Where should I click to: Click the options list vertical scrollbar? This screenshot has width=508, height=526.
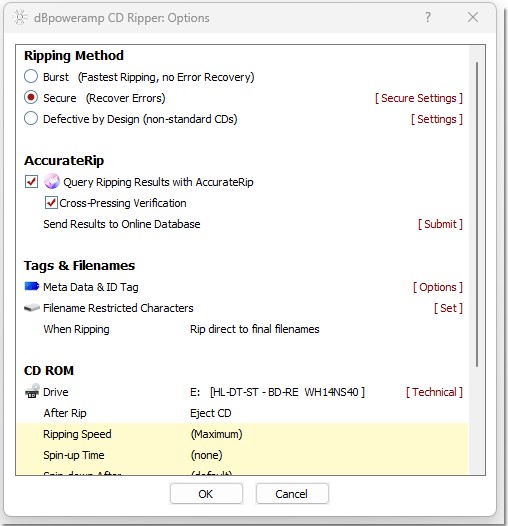click(477, 215)
